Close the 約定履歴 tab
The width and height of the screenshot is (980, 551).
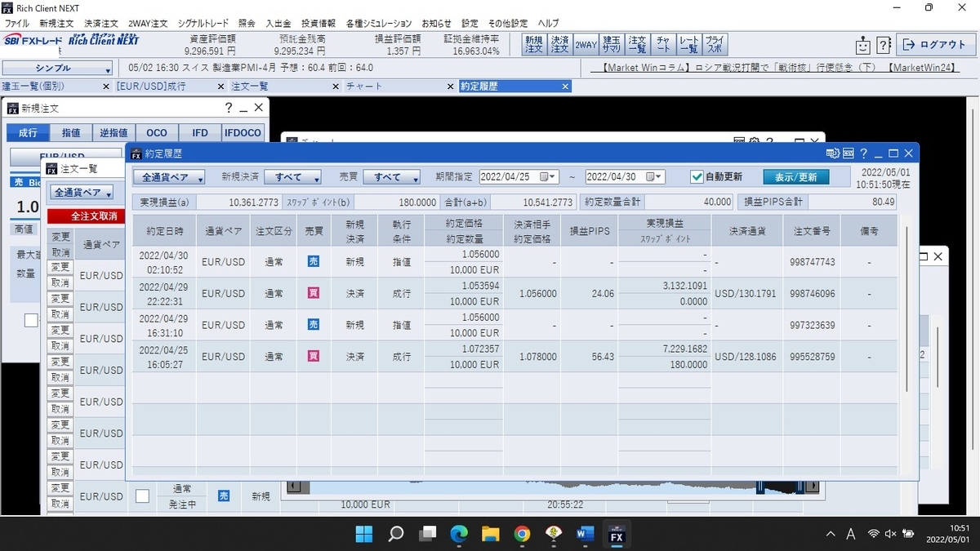point(565,86)
